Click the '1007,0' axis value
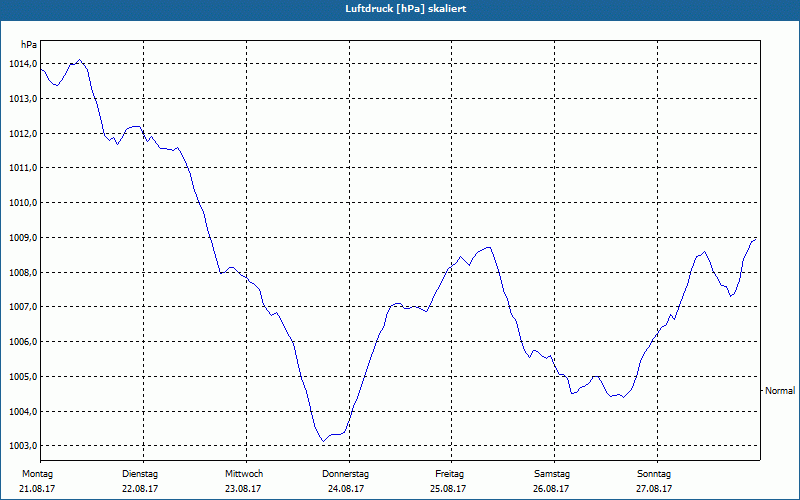 coord(23,307)
